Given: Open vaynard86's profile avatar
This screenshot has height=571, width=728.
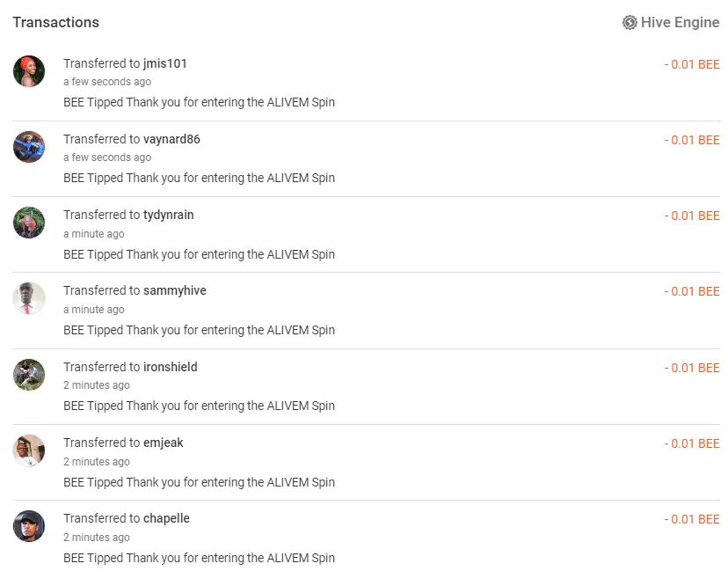Looking at the screenshot, I should (29, 147).
